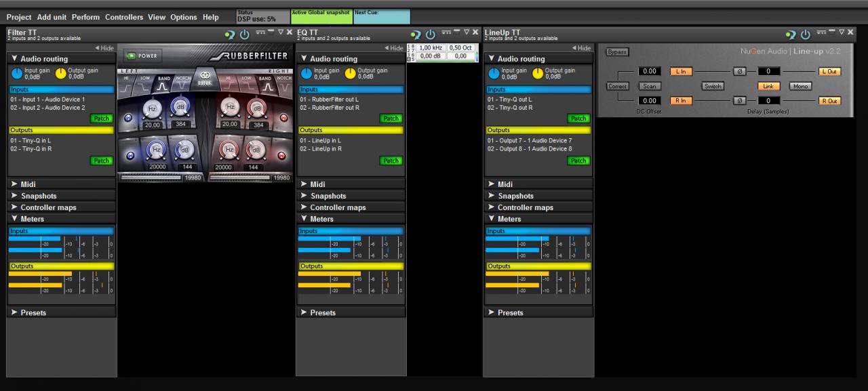Click the upper phase invert Ø button in Line-up
The width and height of the screenshot is (868, 391).
[x=740, y=71]
